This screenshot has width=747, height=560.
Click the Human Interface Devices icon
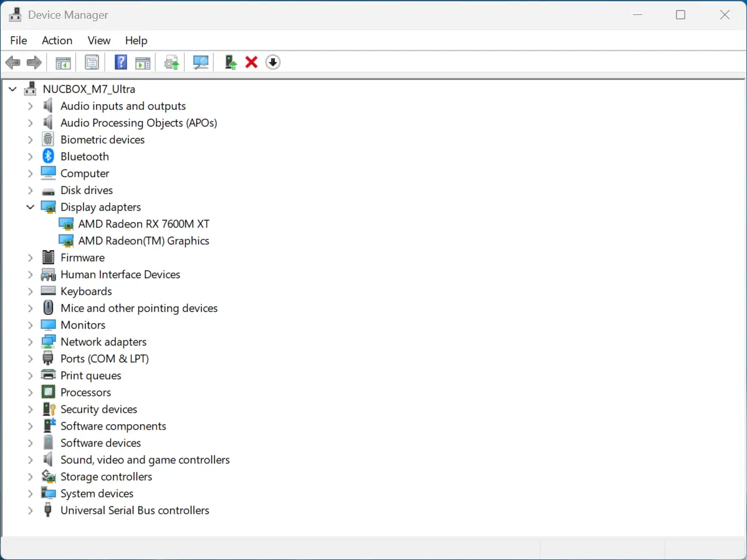[48, 274]
